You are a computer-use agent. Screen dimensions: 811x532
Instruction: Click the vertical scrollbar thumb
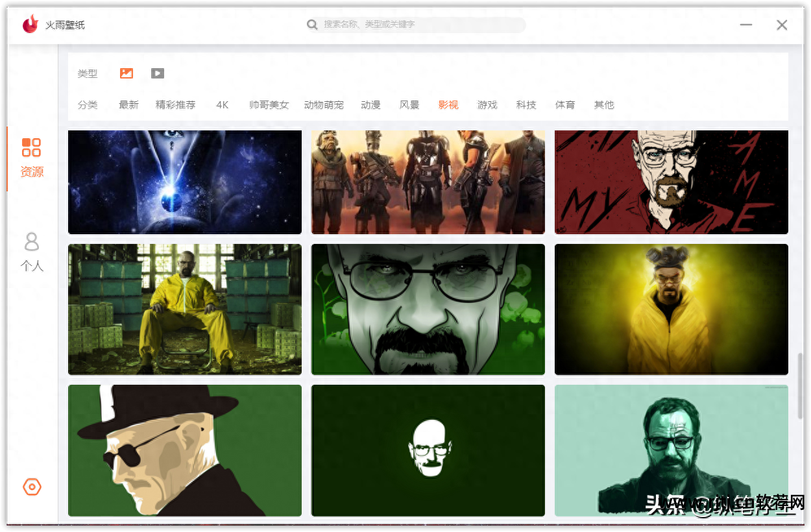pyautogui.click(x=800, y=386)
